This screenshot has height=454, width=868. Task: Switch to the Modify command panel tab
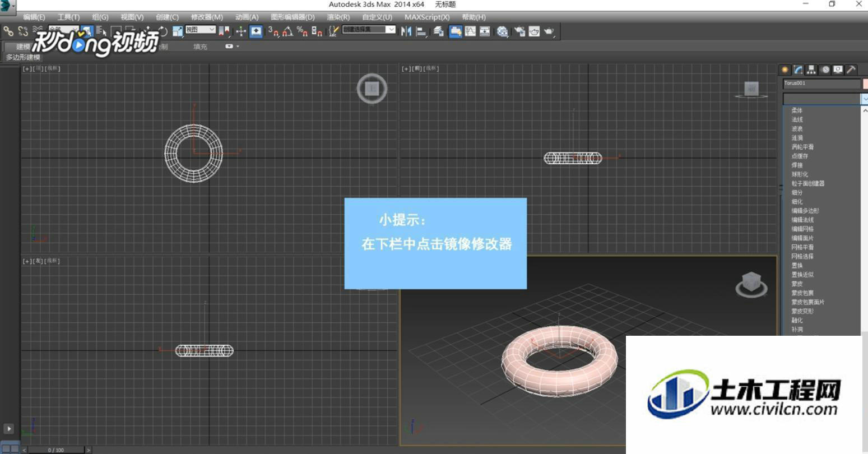pos(798,70)
